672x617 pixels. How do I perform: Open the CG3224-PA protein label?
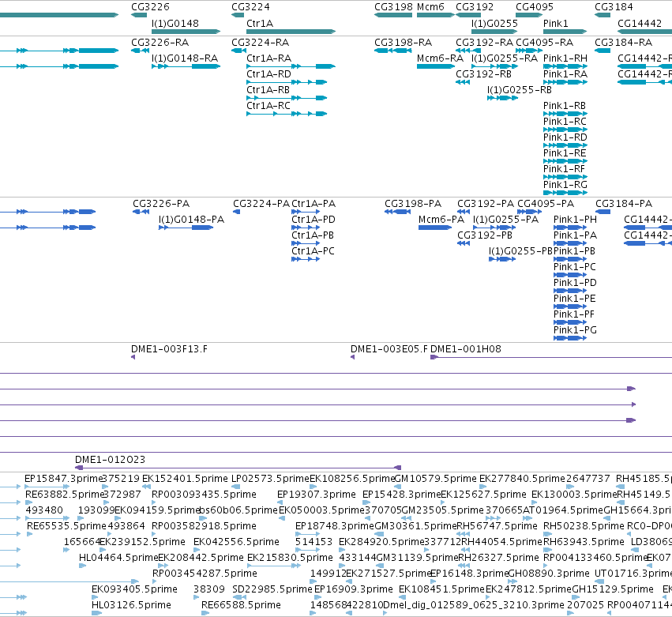pos(261,203)
